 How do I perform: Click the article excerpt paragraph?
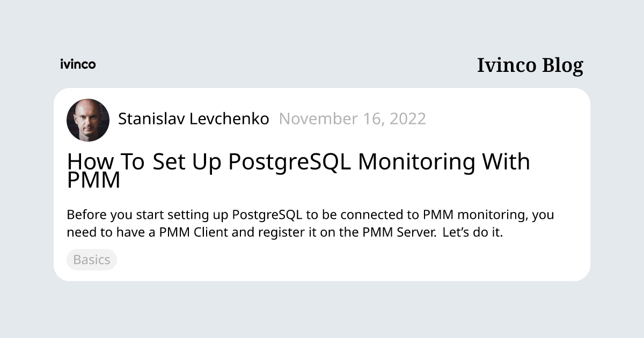tap(311, 224)
